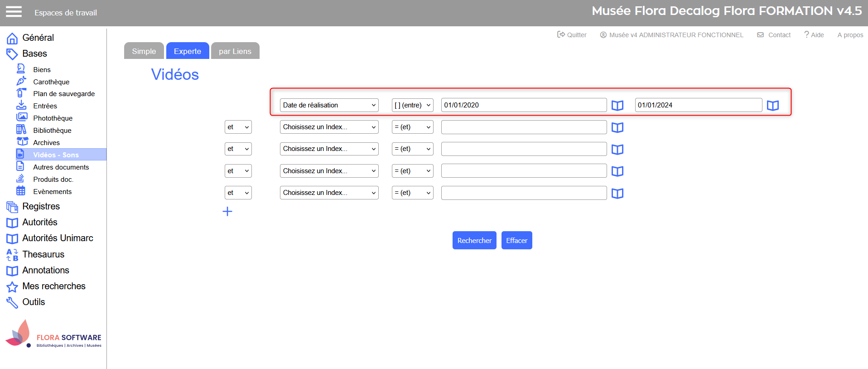Open Mes recherches star icon

[12, 287]
